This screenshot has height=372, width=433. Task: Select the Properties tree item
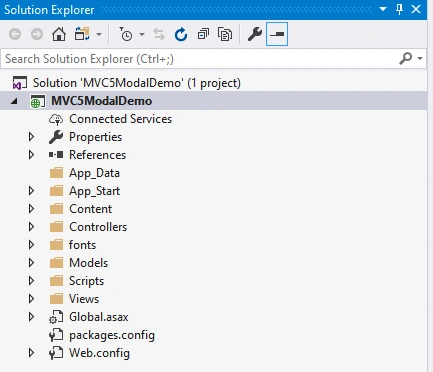[95, 137]
